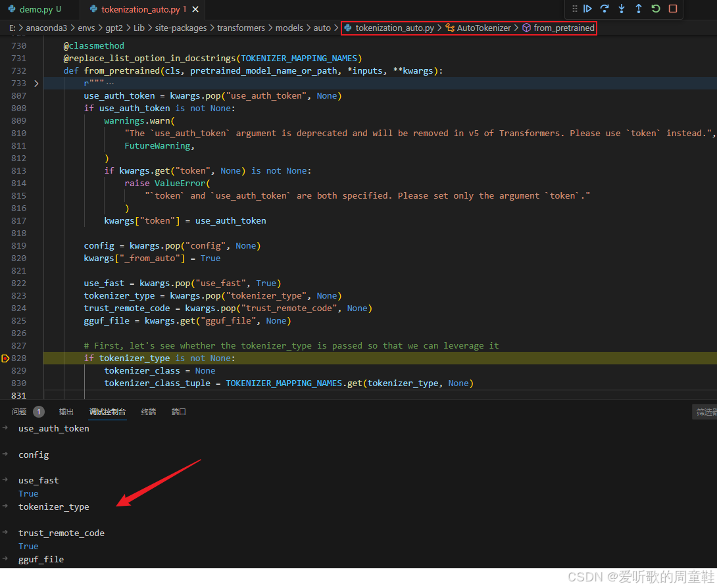Click ValueError on line 814
This screenshot has height=588, width=717.
(180, 184)
